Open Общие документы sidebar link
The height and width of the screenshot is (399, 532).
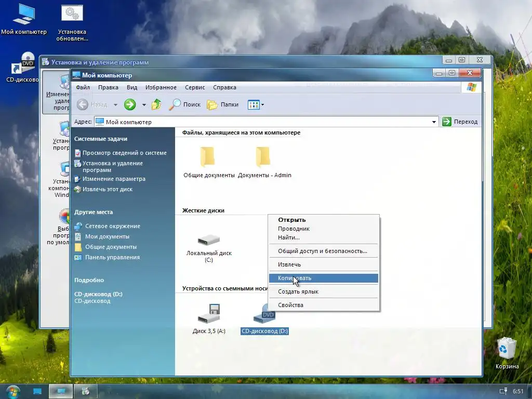111,247
